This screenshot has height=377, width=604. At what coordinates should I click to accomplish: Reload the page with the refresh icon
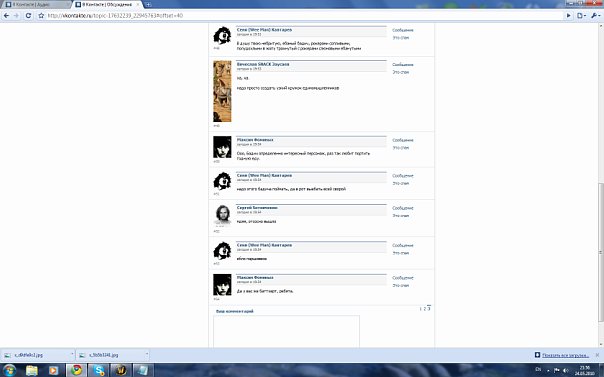(28, 16)
